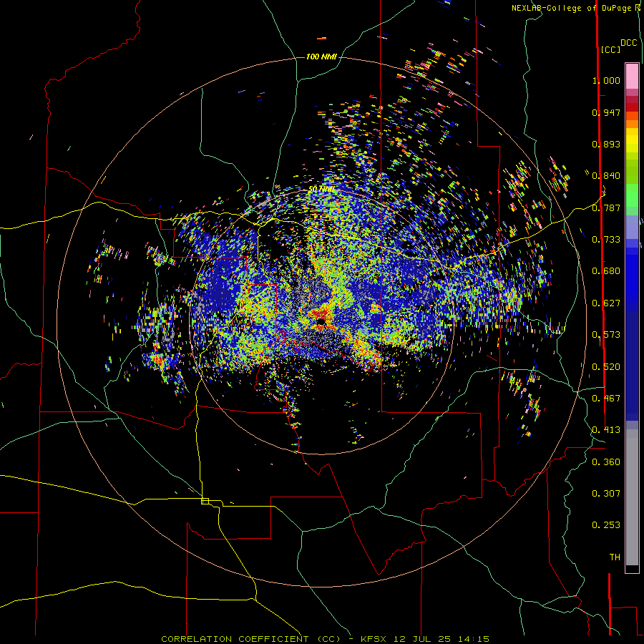Pick the orange swatch on the color bar
The width and height of the screenshot is (644, 644).
point(632,124)
